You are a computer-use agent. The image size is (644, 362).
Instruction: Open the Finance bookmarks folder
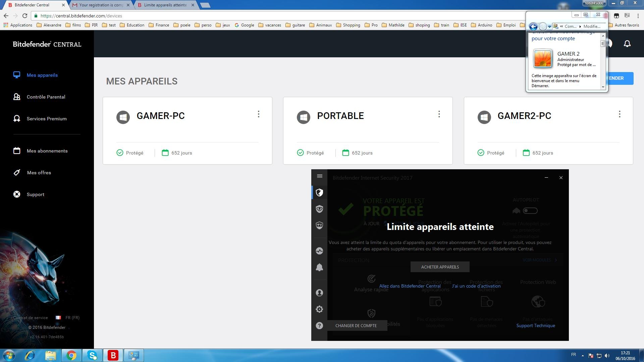(x=159, y=25)
